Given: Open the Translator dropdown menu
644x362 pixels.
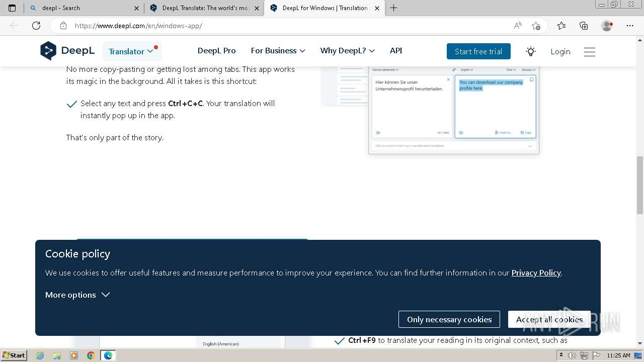Looking at the screenshot, I should click(x=132, y=51).
